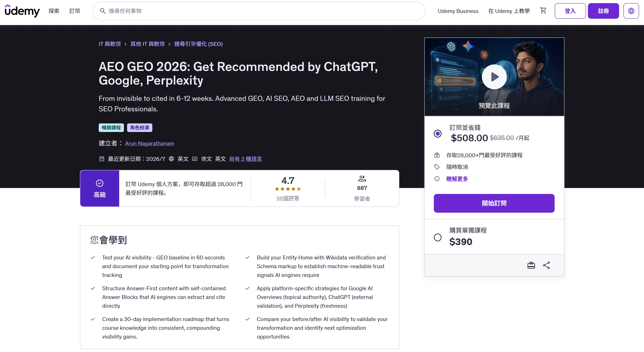The image size is (644, 352).
Task: Click the 註冊 sign up button
Action: coord(603,11)
